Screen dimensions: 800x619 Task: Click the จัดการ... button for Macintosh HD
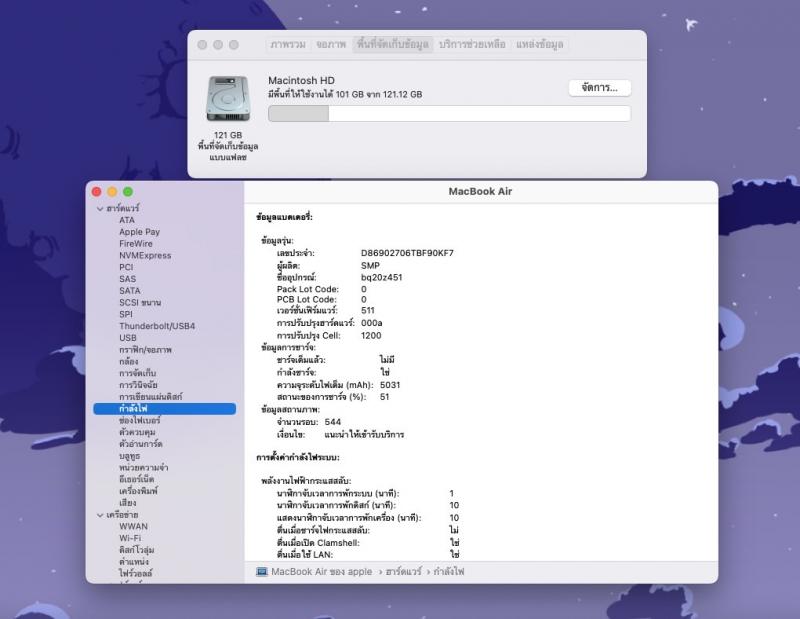click(x=599, y=88)
